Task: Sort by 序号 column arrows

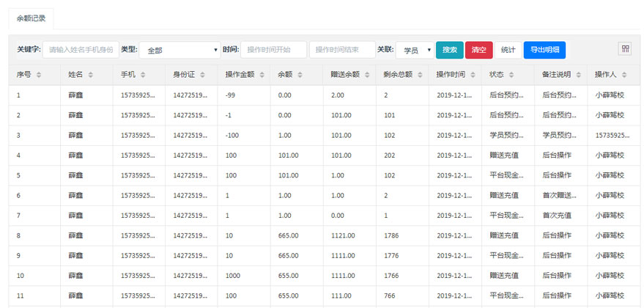Action: (x=39, y=75)
